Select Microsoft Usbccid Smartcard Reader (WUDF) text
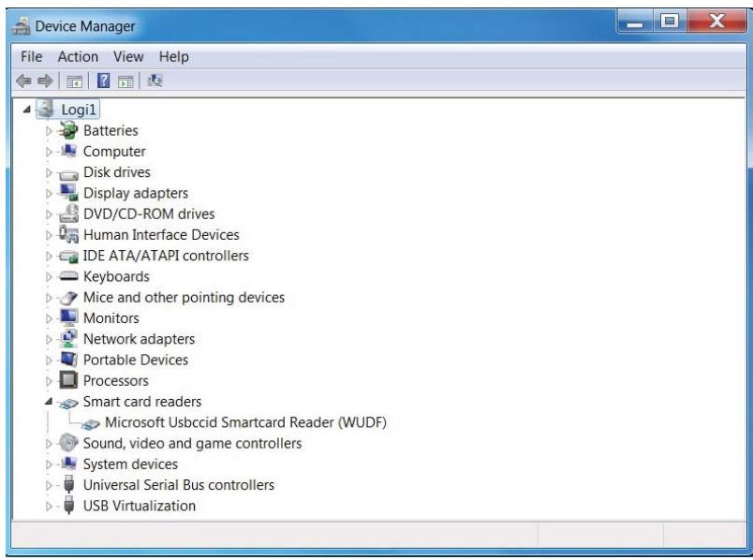 tap(245, 422)
